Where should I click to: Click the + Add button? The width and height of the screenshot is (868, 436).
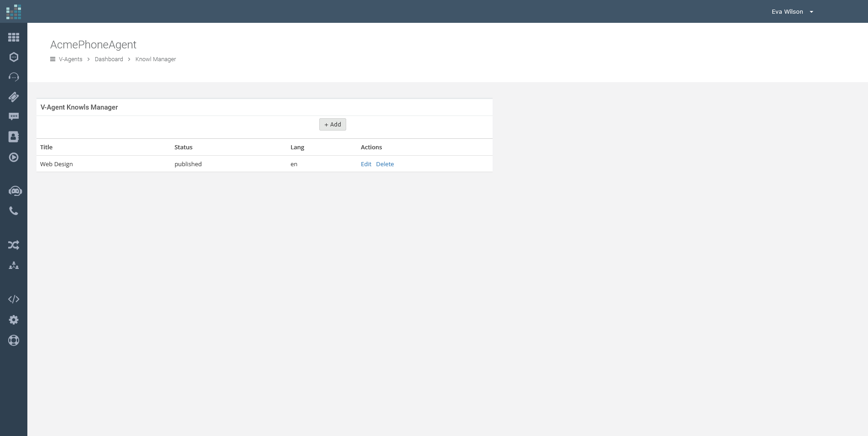(333, 125)
